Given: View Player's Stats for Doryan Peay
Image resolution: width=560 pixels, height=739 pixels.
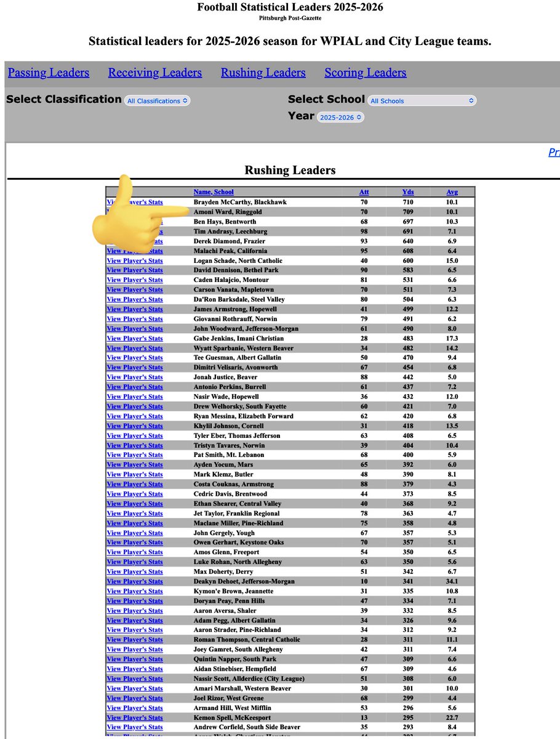Looking at the screenshot, I should coord(135,600).
